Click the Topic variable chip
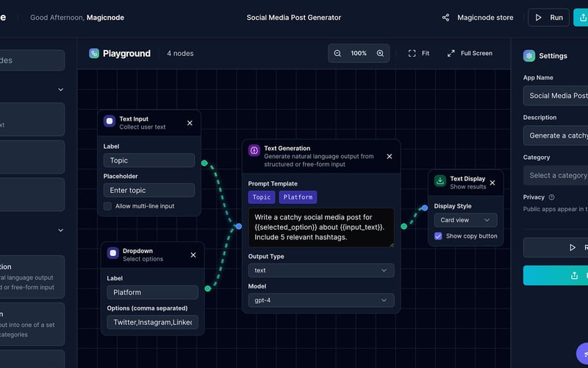This screenshot has height=368, width=588. click(x=262, y=197)
